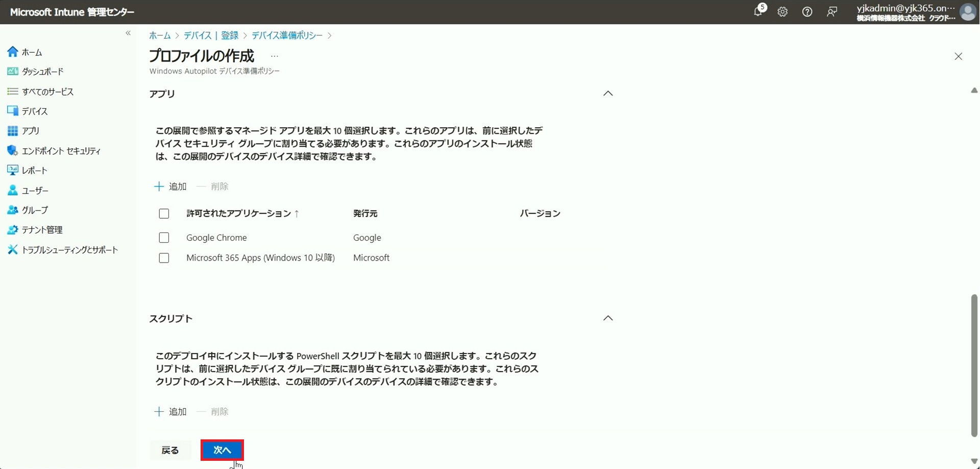Viewport: 980px width, 469px height.
Task: Open ホーム in the sidebar menu
Action: tap(32, 52)
